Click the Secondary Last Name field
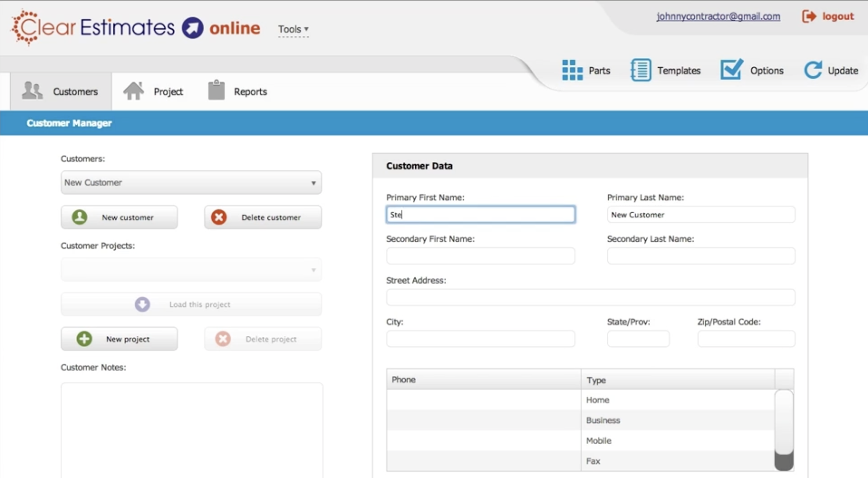868x478 pixels. 701,256
